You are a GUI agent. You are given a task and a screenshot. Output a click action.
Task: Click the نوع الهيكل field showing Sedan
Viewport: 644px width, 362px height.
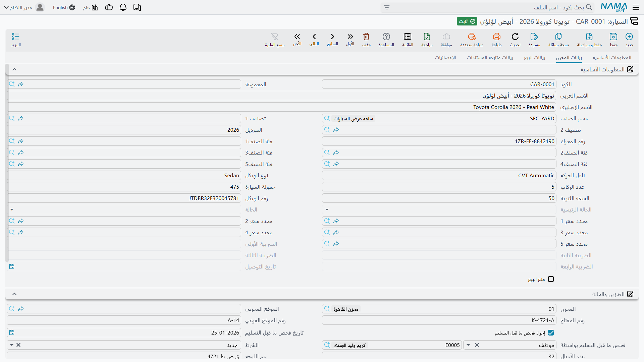124,175
